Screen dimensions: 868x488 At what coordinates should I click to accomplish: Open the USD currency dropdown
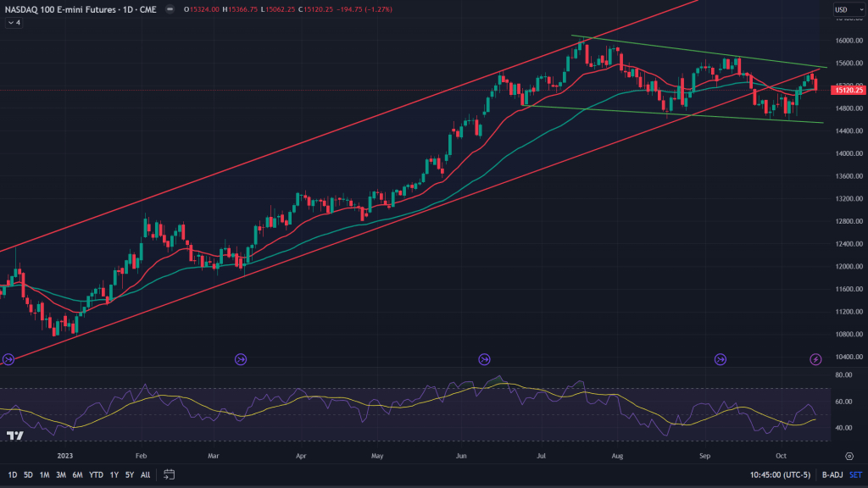[x=842, y=10]
